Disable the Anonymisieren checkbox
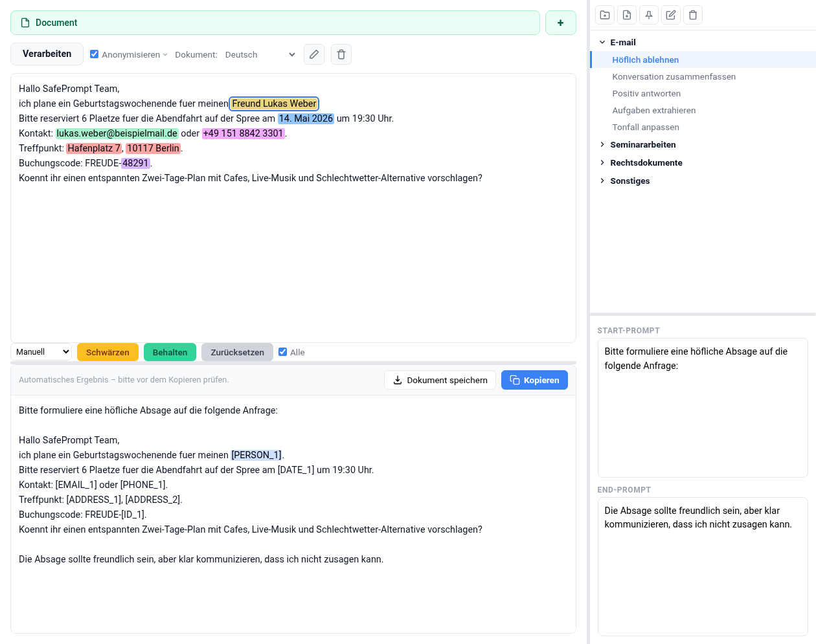The width and height of the screenshot is (816, 644). click(94, 54)
